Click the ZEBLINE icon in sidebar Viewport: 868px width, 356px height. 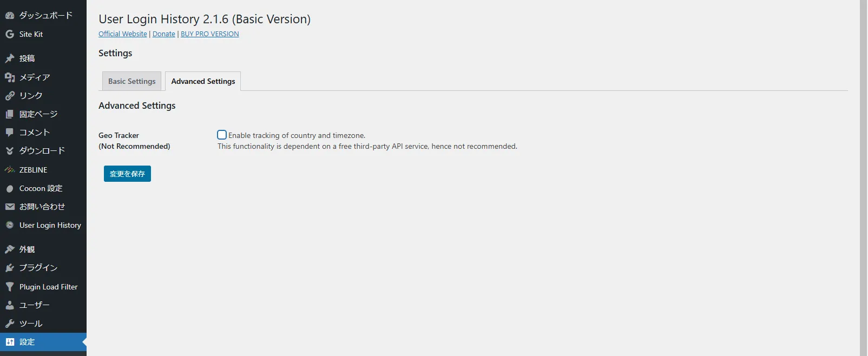click(x=10, y=170)
